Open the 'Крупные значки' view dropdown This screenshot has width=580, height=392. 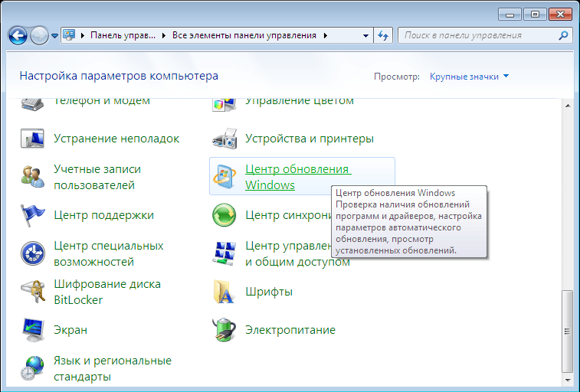[470, 77]
